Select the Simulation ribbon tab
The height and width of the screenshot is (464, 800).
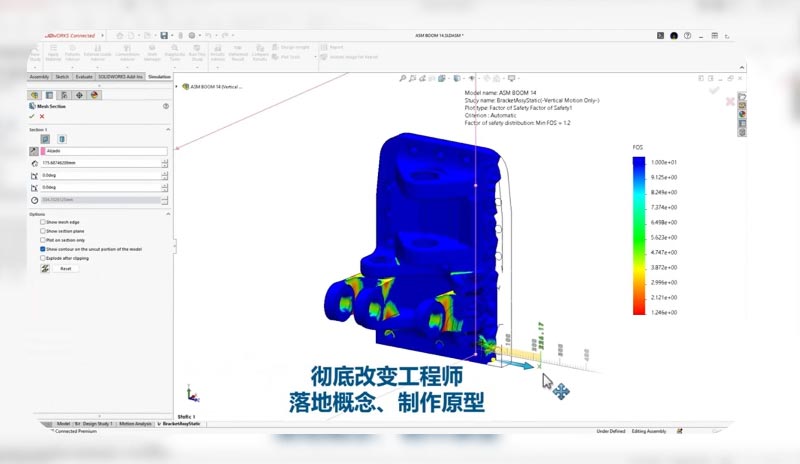[x=159, y=77]
